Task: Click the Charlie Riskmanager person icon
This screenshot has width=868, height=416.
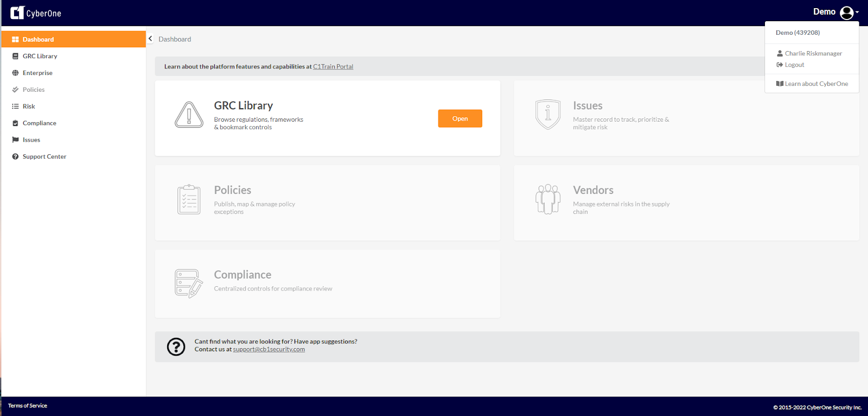Action: [x=780, y=53]
